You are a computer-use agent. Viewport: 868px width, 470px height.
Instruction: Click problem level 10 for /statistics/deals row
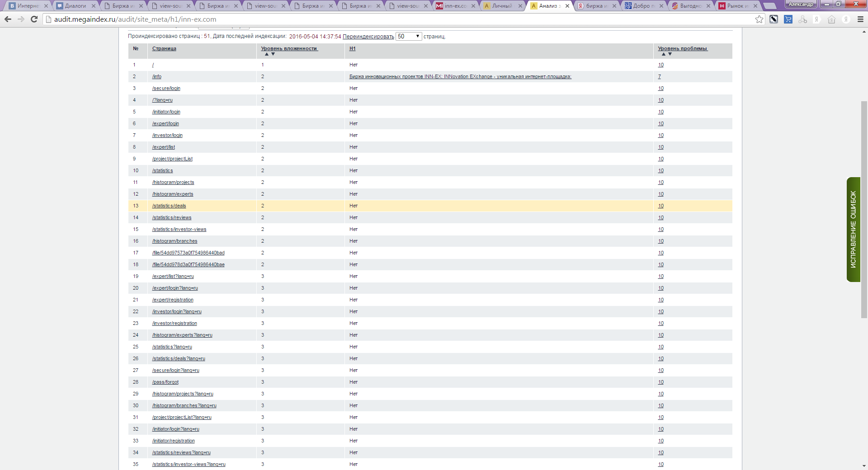click(x=661, y=206)
